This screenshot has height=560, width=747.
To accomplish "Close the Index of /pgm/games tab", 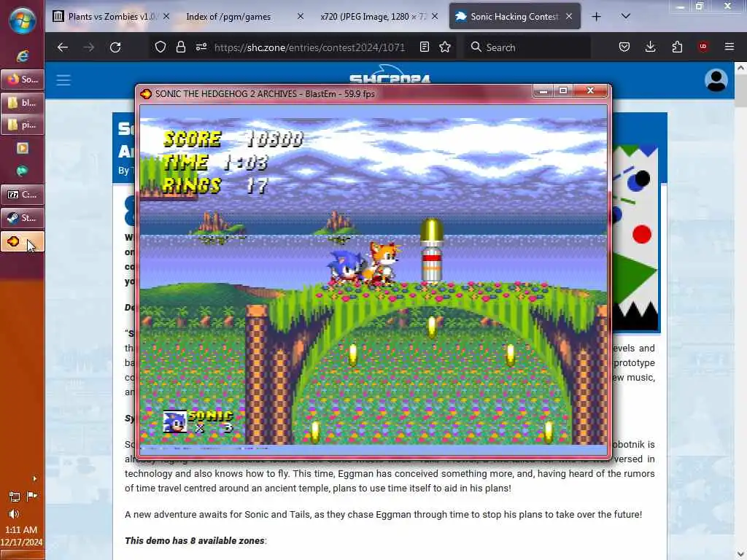I will (x=300, y=16).
